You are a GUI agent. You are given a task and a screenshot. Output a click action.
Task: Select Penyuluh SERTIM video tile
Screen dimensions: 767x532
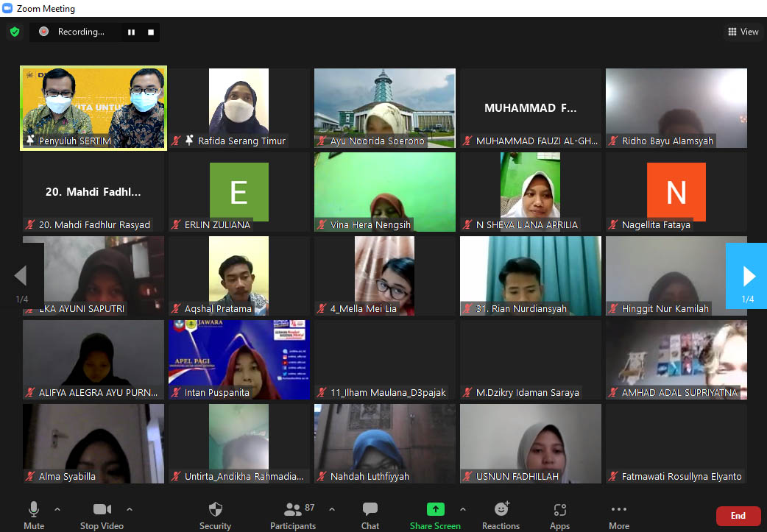pos(93,107)
